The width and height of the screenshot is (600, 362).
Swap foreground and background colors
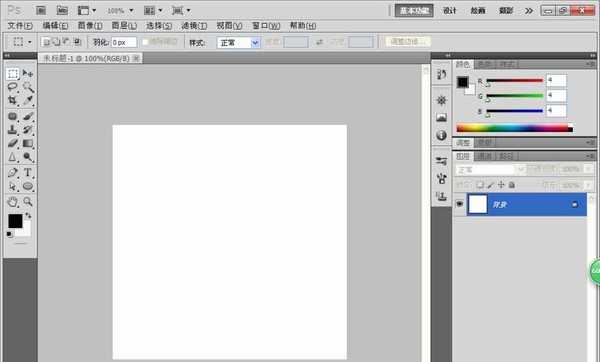coord(28,216)
